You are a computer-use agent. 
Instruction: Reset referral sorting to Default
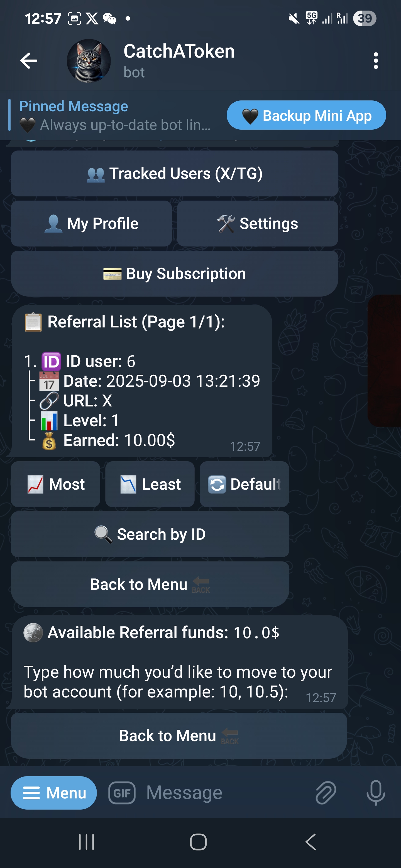[x=244, y=484]
